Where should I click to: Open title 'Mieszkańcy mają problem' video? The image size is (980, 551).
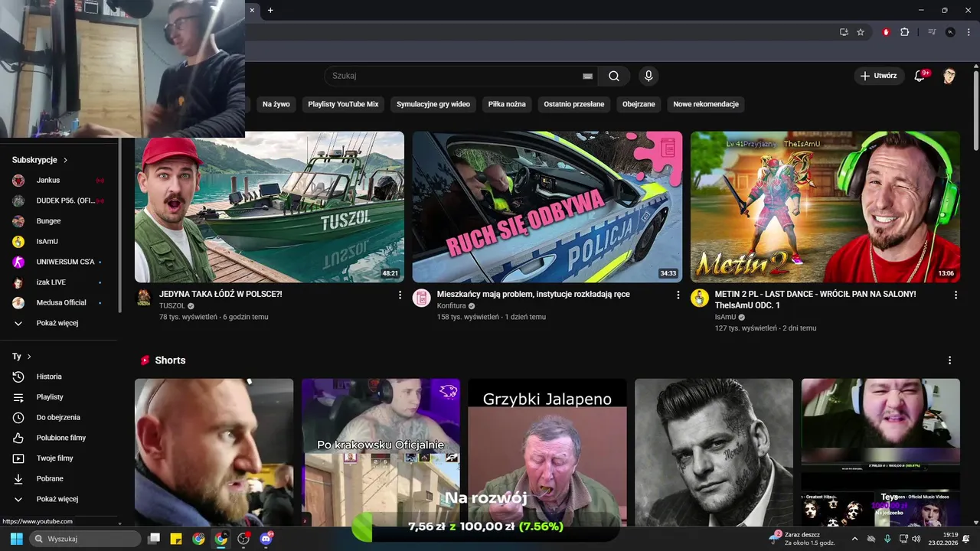[534, 294]
